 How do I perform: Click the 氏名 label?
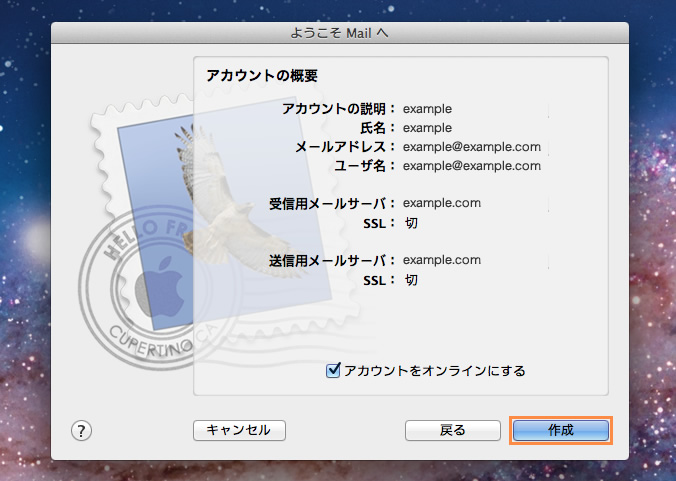pos(377,128)
